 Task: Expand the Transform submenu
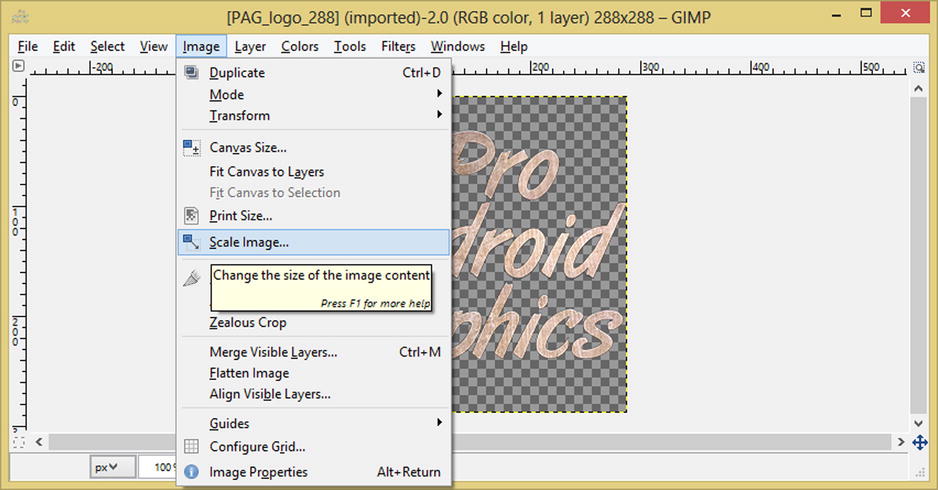pos(314,115)
